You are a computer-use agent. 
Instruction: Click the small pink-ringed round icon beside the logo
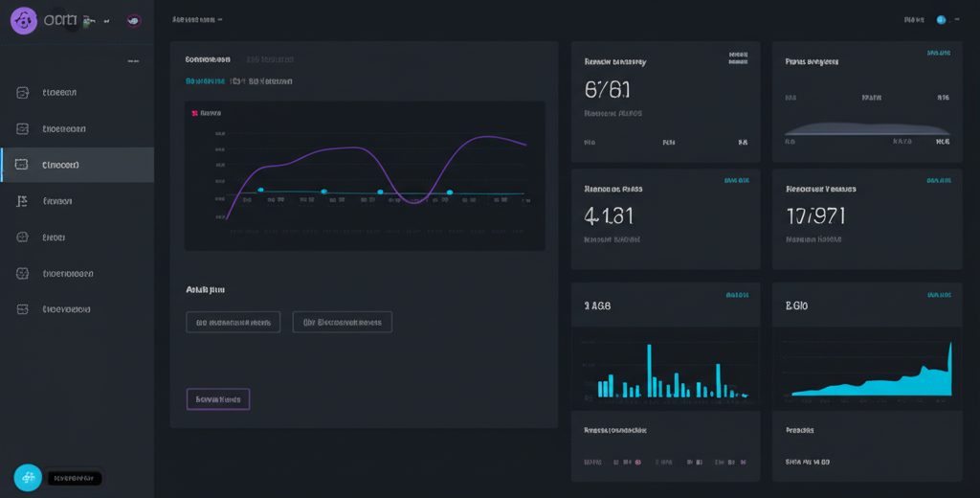tap(133, 20)
